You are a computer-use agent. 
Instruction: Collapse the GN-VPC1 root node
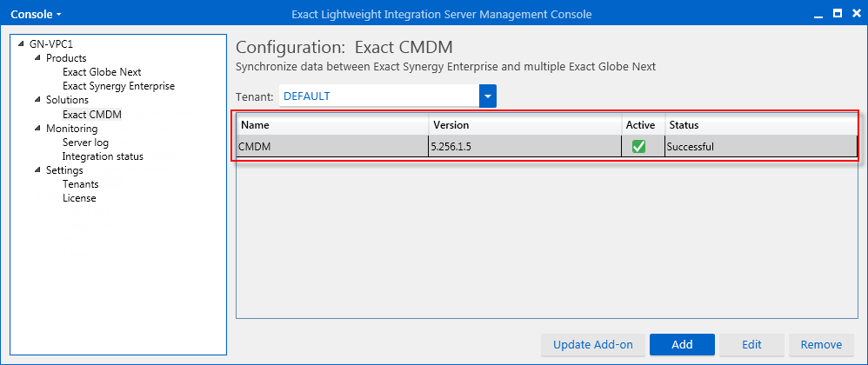21,43
